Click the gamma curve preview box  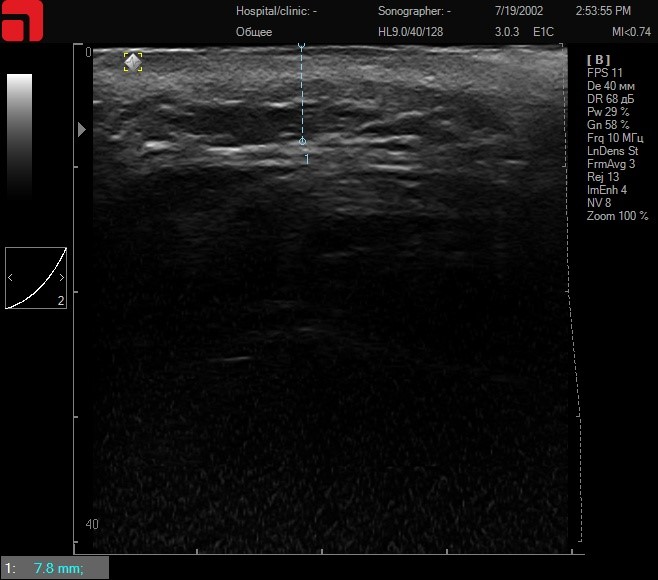36,278
